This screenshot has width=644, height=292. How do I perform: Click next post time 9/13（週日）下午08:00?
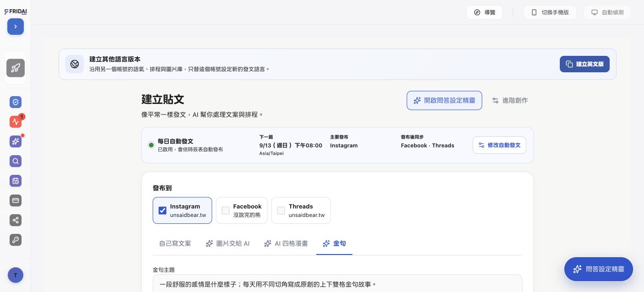point(291,146)
